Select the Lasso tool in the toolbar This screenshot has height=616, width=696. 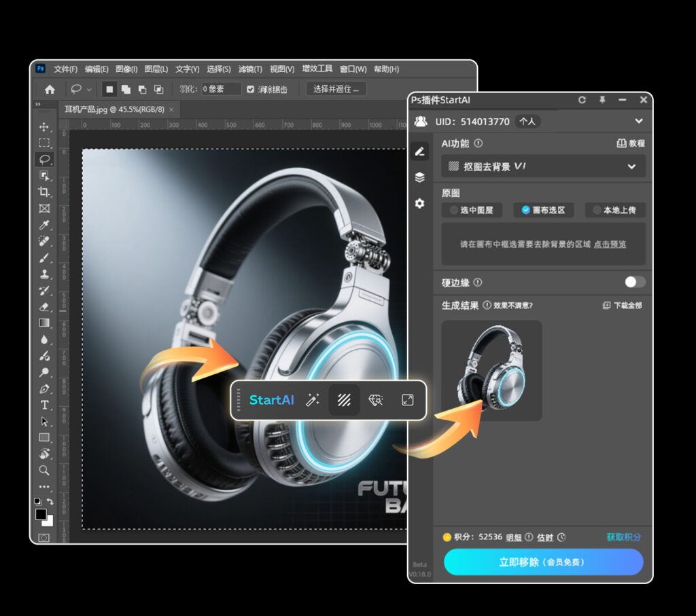(44, 159)
